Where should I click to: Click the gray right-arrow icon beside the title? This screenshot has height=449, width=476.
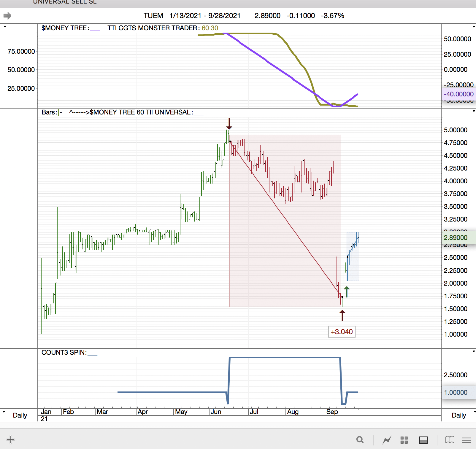pos(7,15)
